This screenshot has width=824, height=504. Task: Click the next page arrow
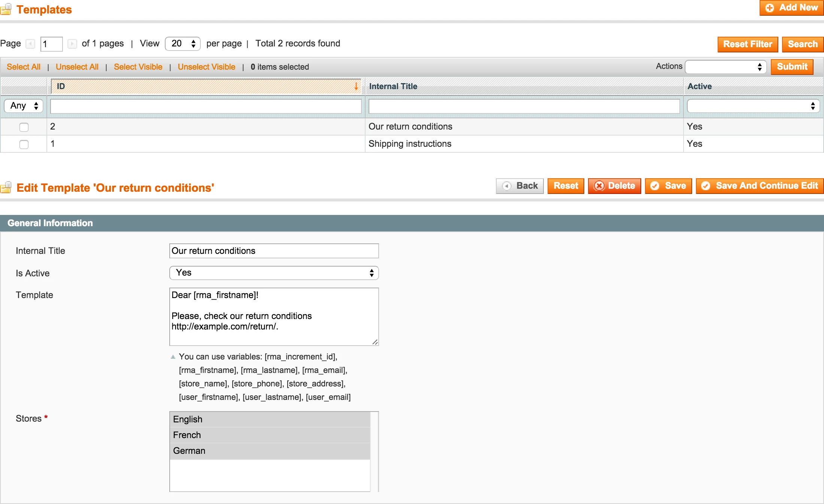72,44
